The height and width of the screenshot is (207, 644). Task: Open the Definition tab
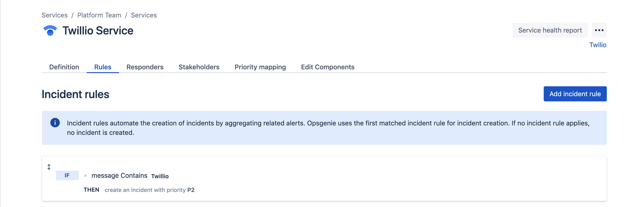(x=64, y=67)
